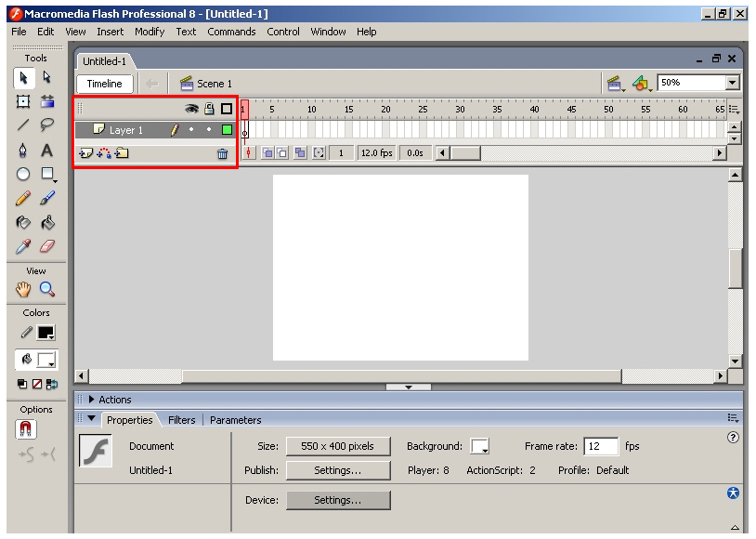Toggle Show All Layers as Outlines
This screenshot has height=539, width=756.
[x=227, y=109]
